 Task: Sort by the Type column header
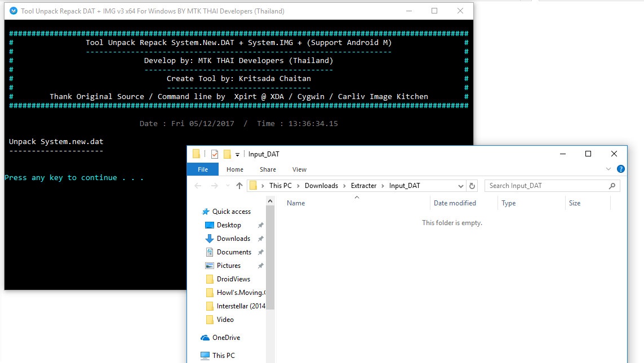point(508,203)
